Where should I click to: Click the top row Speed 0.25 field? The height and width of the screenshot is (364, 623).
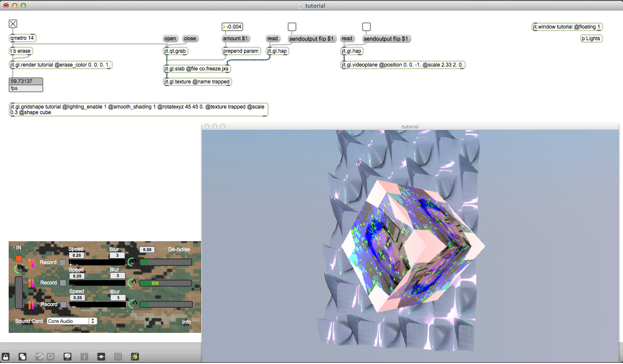click(x=77, y=255)
